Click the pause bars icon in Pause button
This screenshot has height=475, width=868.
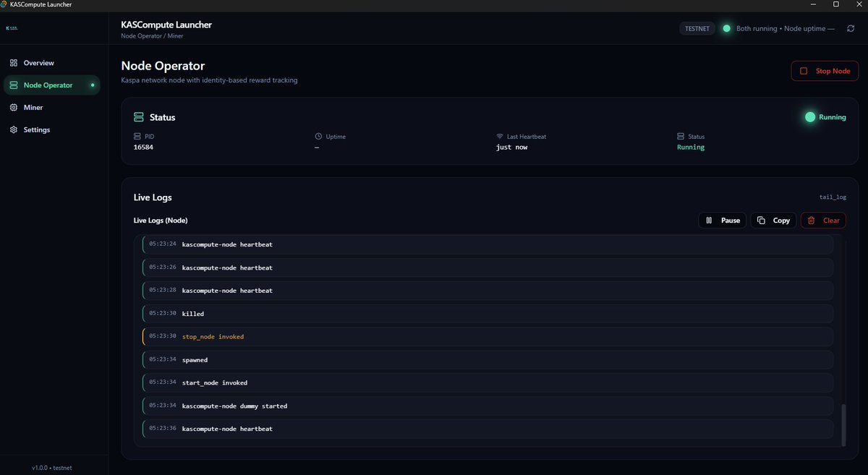[x=709, y=221]
